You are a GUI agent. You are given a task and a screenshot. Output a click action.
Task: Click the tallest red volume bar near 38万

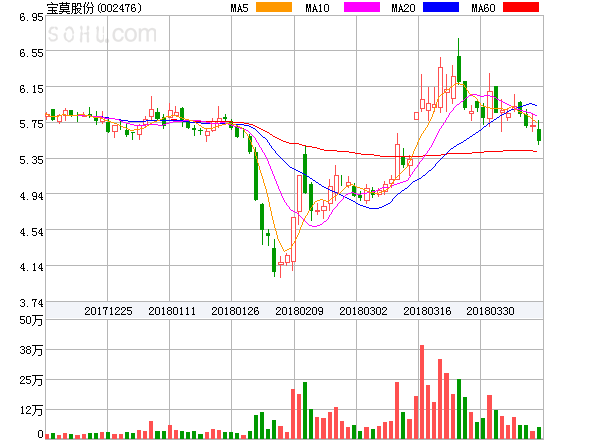coord(422,392)
